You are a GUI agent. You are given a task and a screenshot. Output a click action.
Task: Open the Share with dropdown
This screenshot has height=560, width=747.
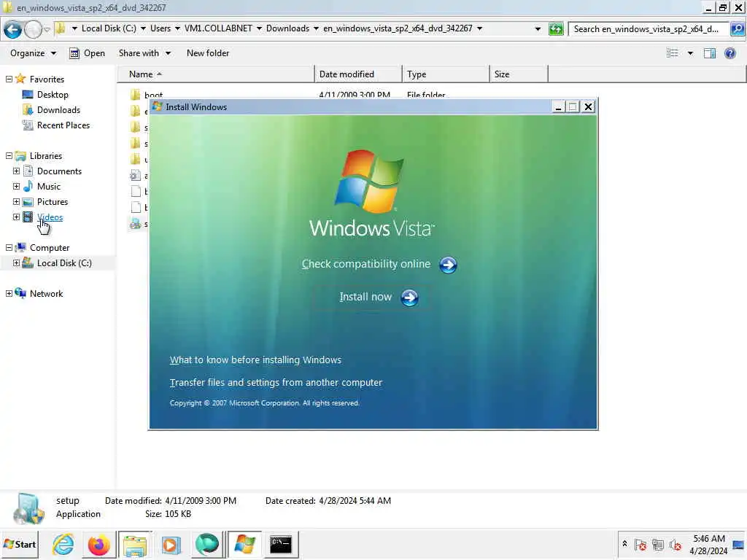tap(145, 53)
